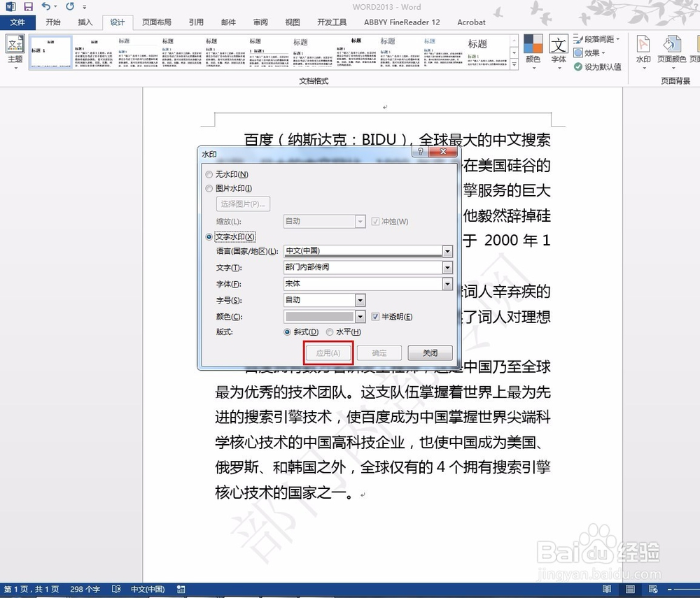The image size is (700, 598).
Task: Click the font field showing 宋体
Action: 363,284
